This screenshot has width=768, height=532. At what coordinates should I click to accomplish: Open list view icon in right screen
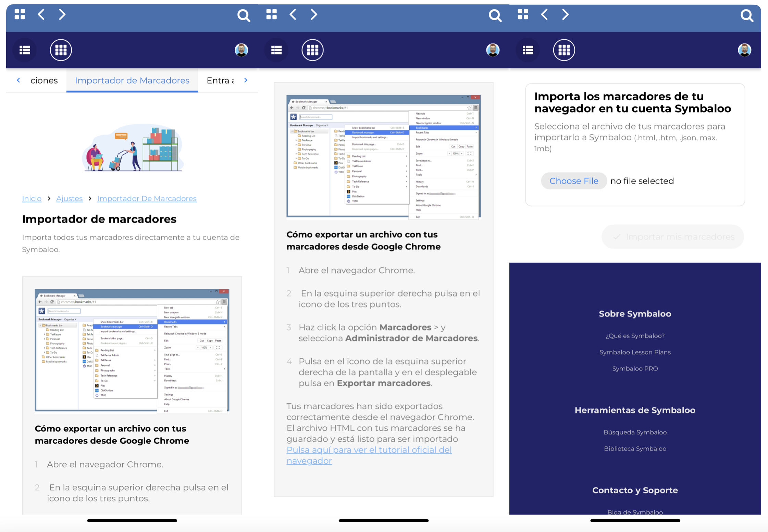[x=528, y=50]
